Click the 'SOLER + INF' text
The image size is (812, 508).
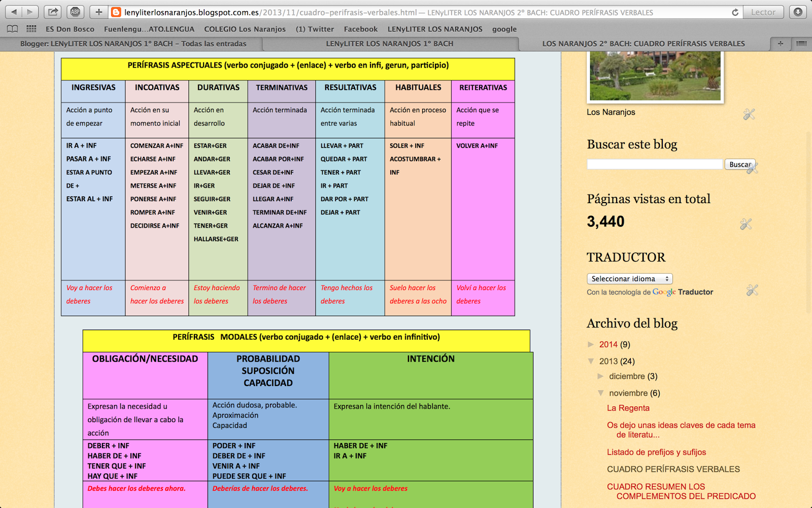[407, 146]
